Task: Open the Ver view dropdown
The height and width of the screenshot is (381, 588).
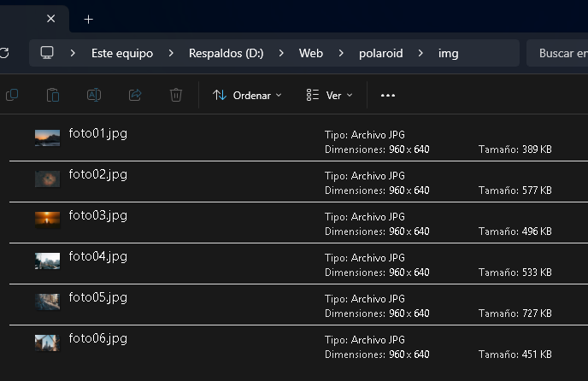Action: coord(330,95)
